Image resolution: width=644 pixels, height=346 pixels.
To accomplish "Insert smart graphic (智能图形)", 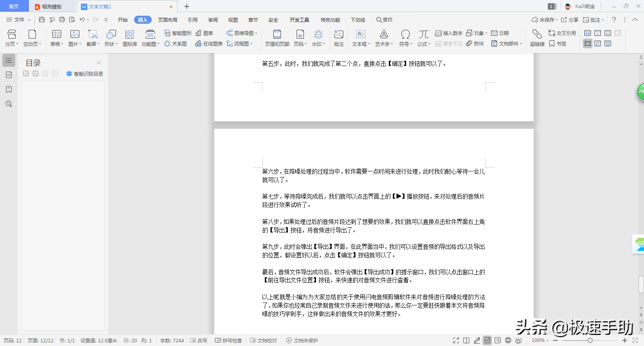I will 178,33.
